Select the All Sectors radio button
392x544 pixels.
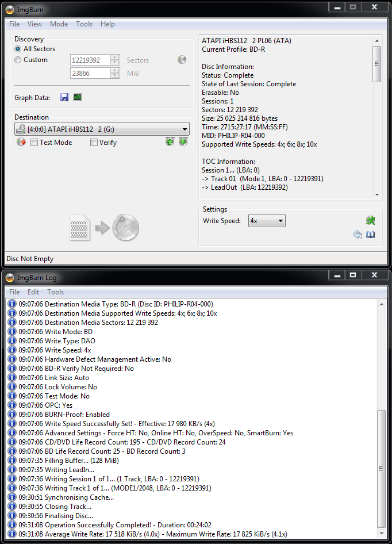[18, 49]
